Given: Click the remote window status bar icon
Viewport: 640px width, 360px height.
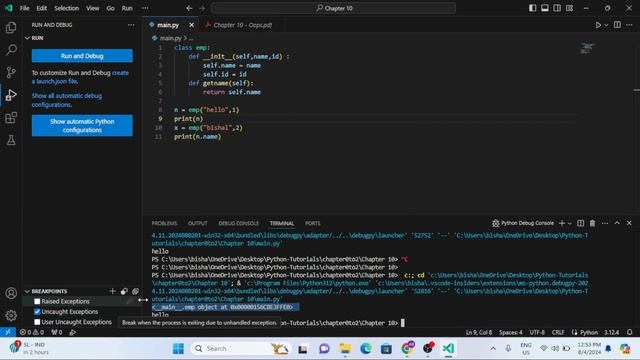Looking at the screenshot, I should click(x=8, y=332).
